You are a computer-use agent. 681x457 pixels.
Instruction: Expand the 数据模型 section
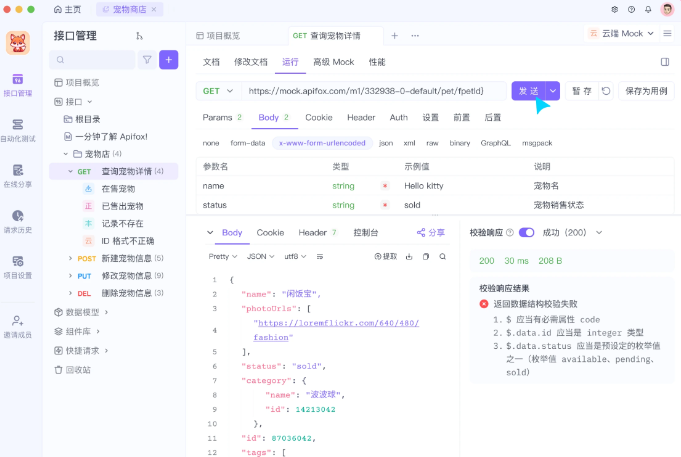point(106,312)
